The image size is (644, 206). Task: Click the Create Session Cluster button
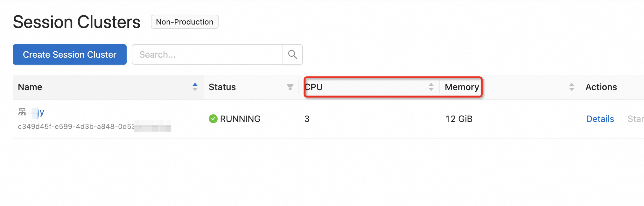70,54
